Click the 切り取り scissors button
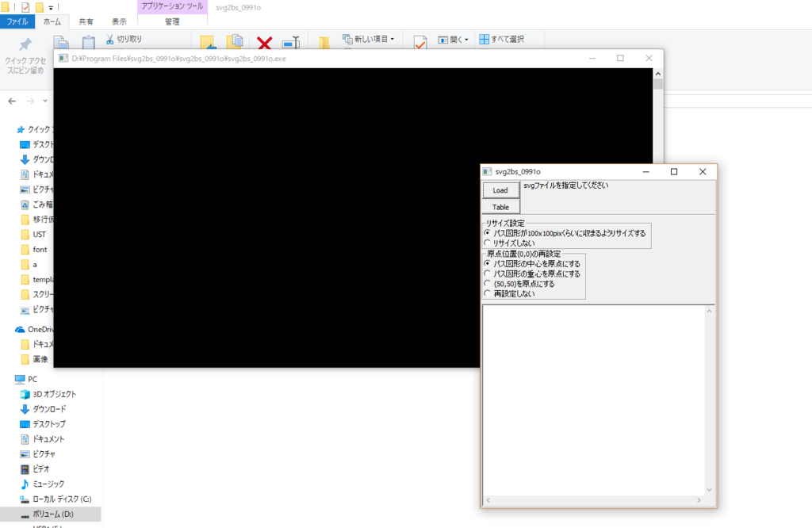The image size is (812, 528). point(124,39)
